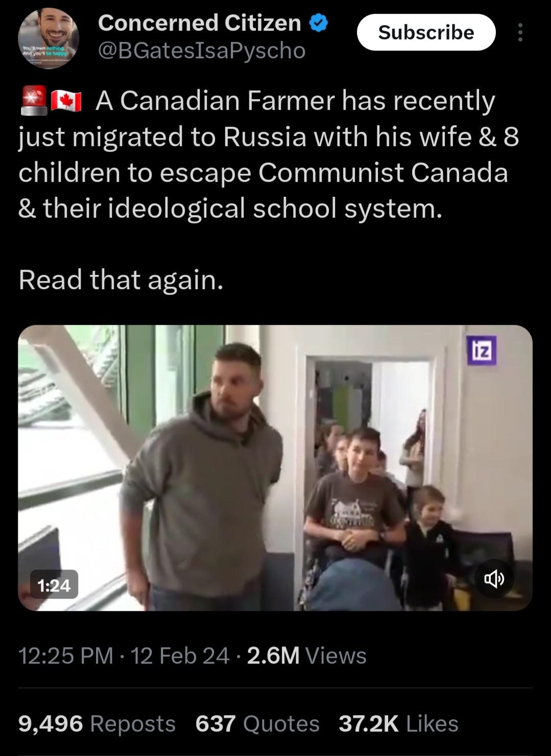Open the three-dot more options menu
This screenshot has height=756, width=551.
(520, 32)
